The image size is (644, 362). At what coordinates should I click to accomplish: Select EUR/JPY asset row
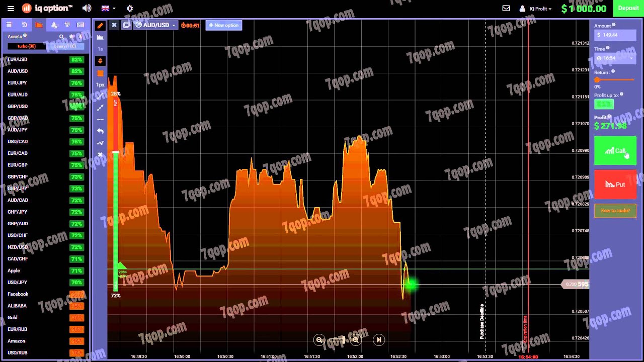coord(45,83)
